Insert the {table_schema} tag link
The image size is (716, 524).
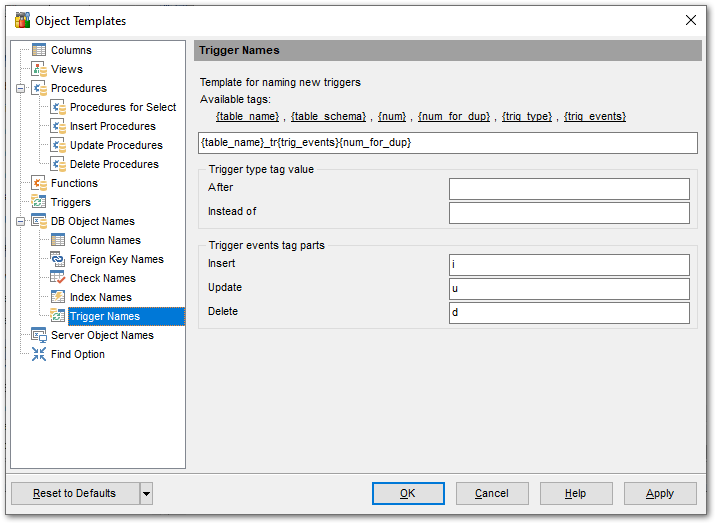[328, 117]
